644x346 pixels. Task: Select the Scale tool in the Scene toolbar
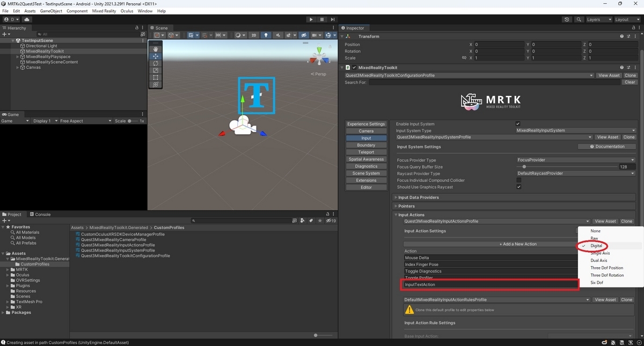coord(156,70)
